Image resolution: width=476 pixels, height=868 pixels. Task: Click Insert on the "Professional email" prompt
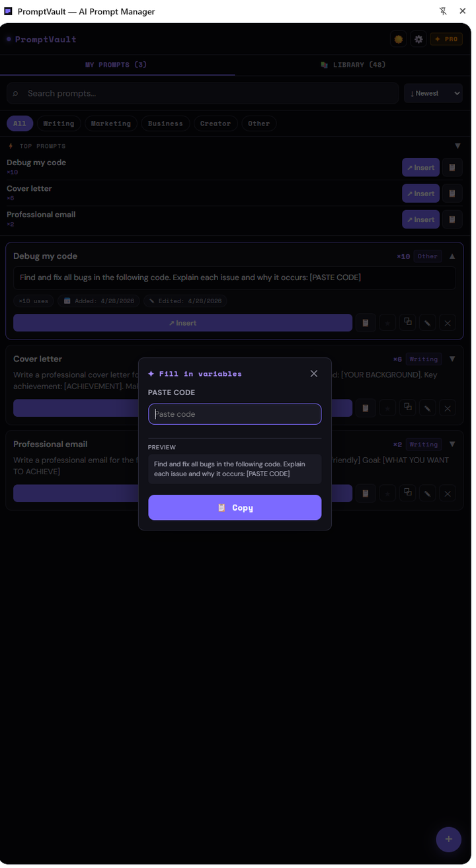[x=420, y=219]
